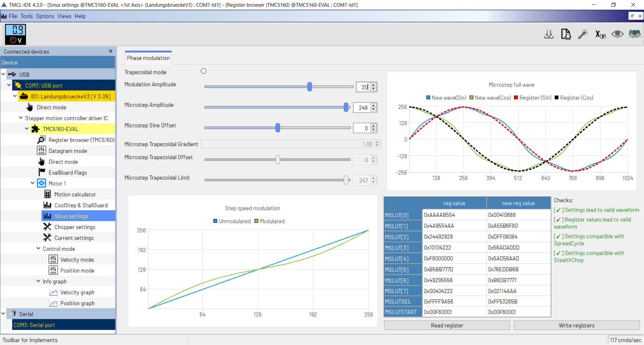Collapse the COM7: USB port node
Image resolution: width=644 pixels, height=345 pixels.
pos(9,85)
